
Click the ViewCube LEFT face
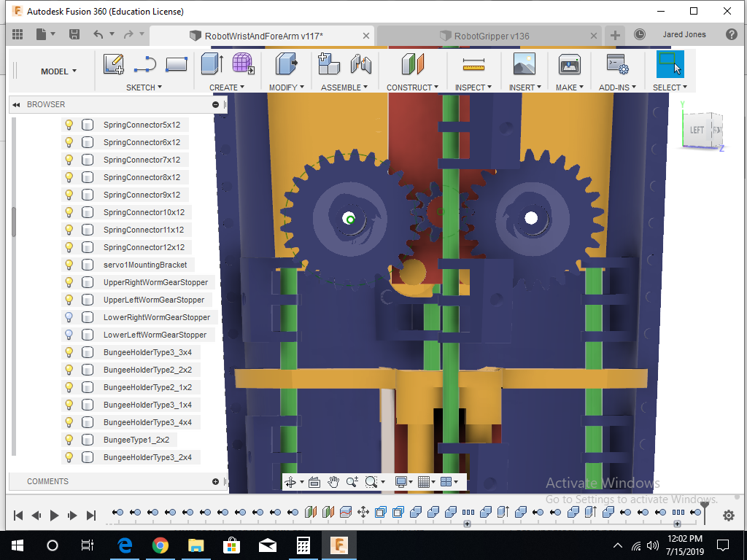pos(697,130)
